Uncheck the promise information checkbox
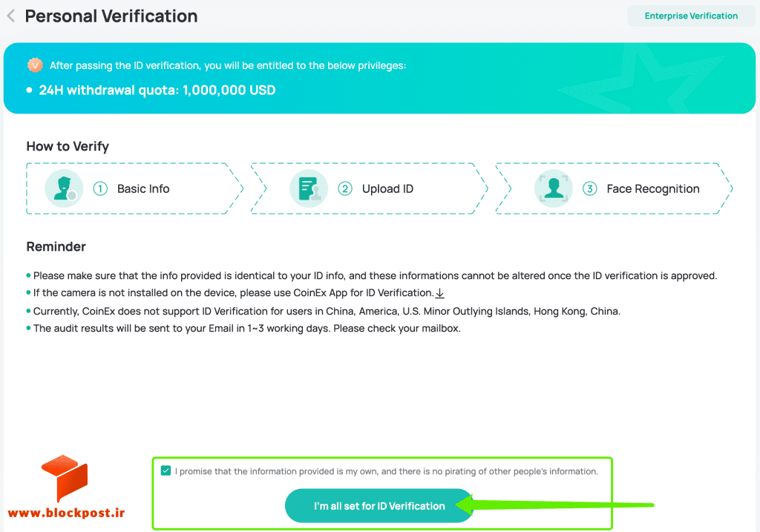 166,470
